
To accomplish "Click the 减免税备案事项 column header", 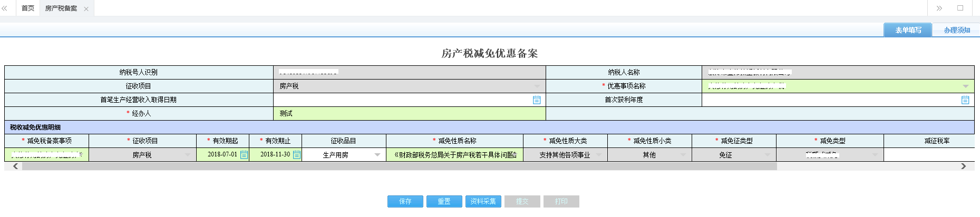I will 47,141.
